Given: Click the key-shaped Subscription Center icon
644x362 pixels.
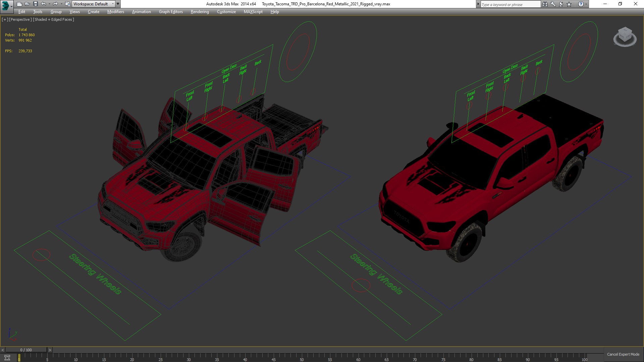Looking at the screenshot, I should [x=553, y=4].
